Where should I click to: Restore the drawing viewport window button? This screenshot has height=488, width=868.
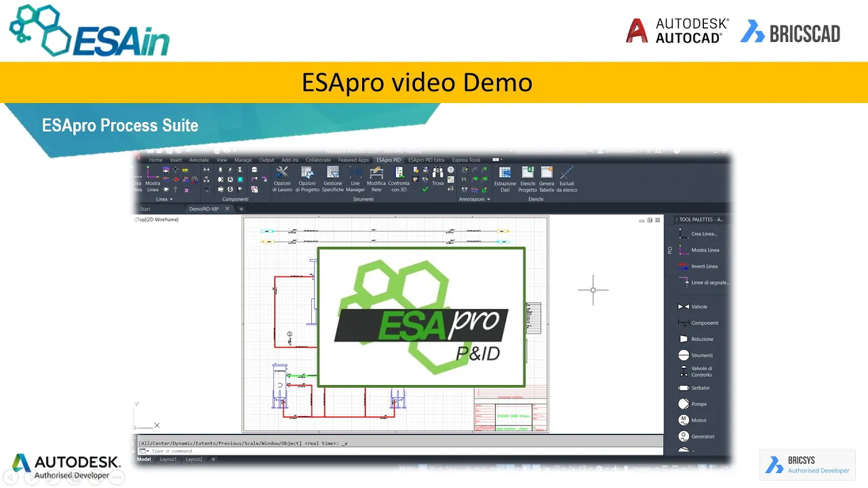pyautogui.click(x=650, y=220)
